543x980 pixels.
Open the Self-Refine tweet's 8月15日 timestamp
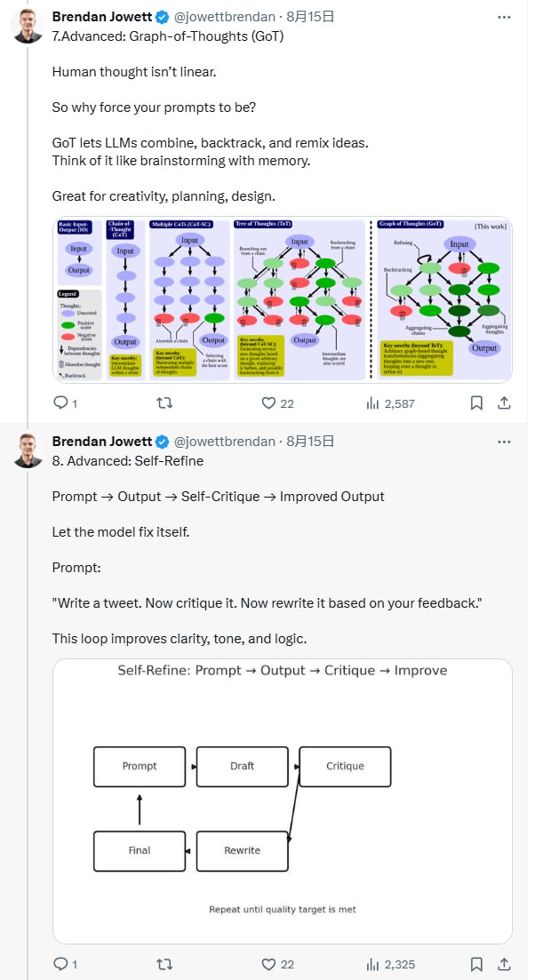[x=310, y=442]
